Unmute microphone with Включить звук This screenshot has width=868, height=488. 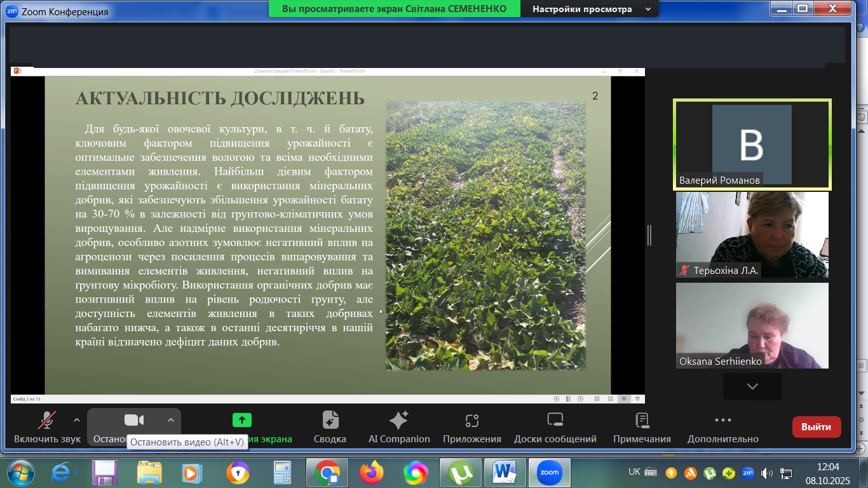pos(47,426)
